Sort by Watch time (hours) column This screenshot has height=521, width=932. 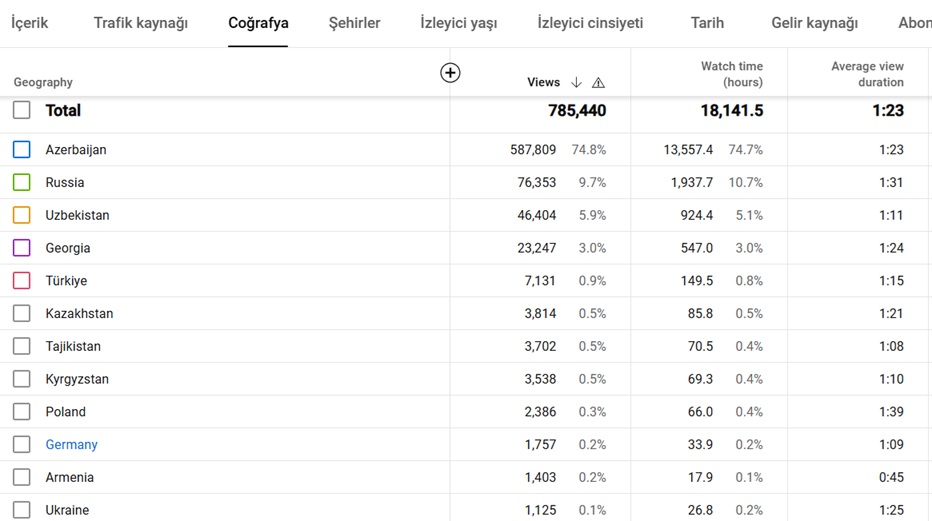point(732,74)
